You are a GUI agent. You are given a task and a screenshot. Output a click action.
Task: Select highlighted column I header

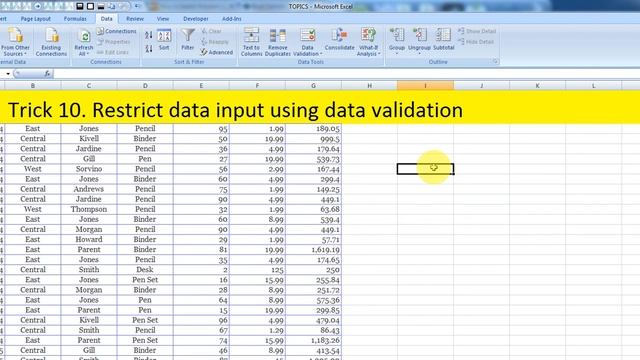click(425, 86)
